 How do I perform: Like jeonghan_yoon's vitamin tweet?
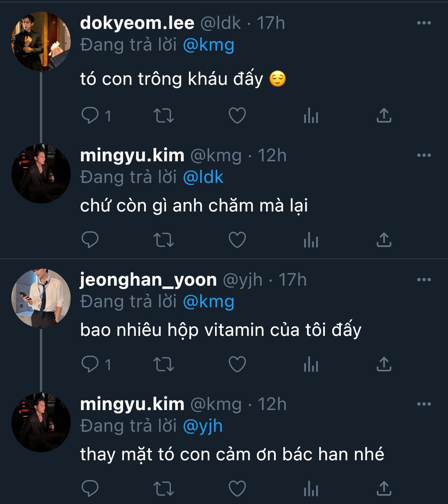coord(237,364)
